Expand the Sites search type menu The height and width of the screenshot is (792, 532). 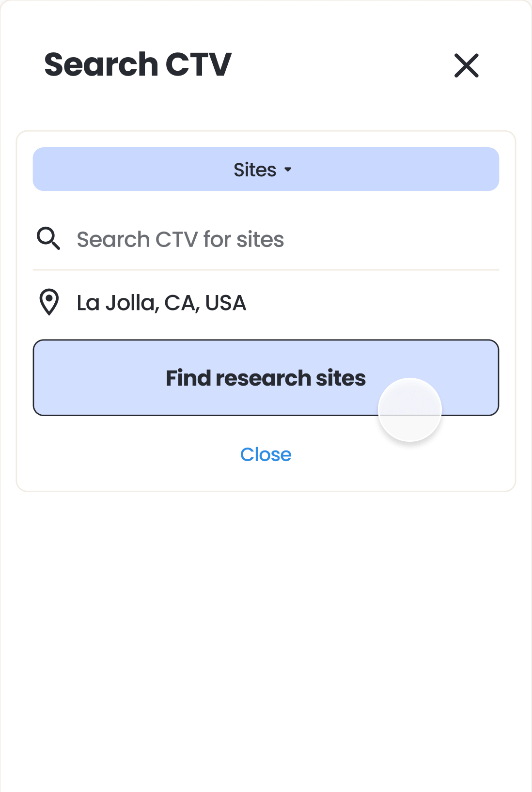tap(266, 169)
